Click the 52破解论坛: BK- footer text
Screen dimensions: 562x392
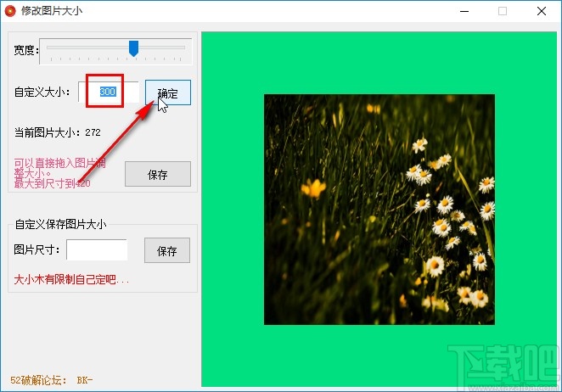(x=52, y=380)
